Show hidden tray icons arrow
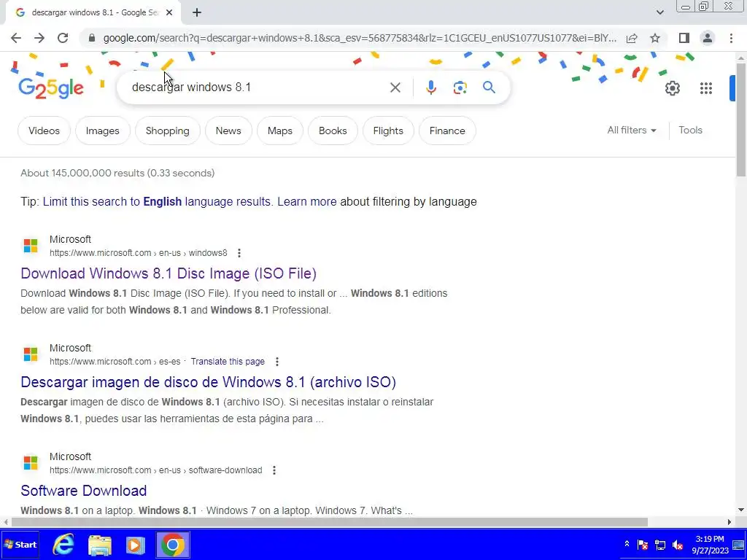The width and height of the screenshot is (747, 560). coord(627,544)
